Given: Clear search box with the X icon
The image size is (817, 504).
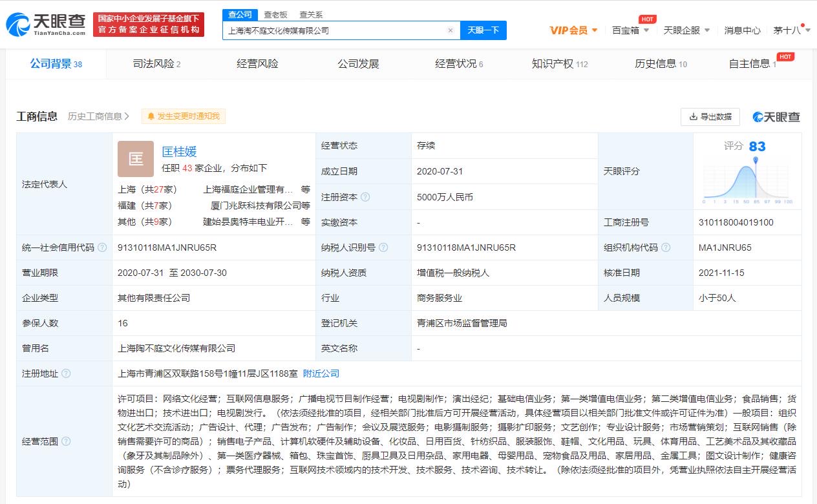Looking at the screenshot, I should pyautogui.click(x=451, y=30).
